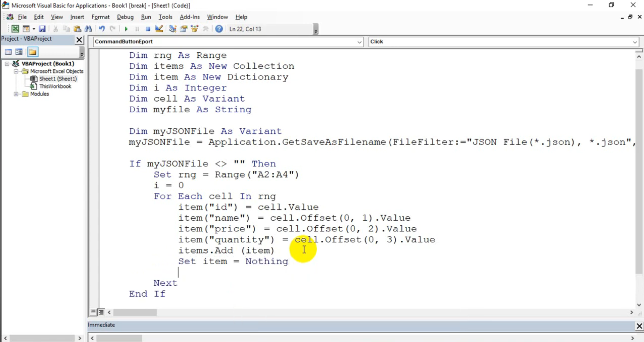
Task: Click code window scroll right arrow
Action: pos(632,312)
